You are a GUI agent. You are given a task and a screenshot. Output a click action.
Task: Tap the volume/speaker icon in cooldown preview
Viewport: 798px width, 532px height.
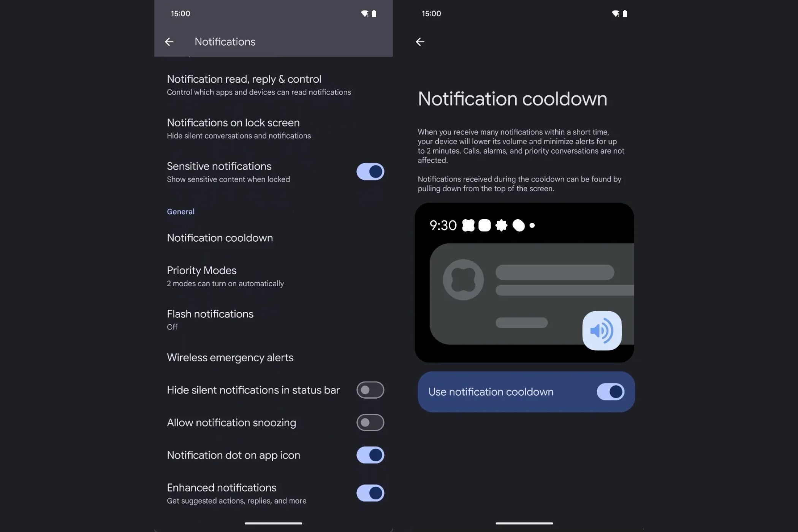coord(602,330)
